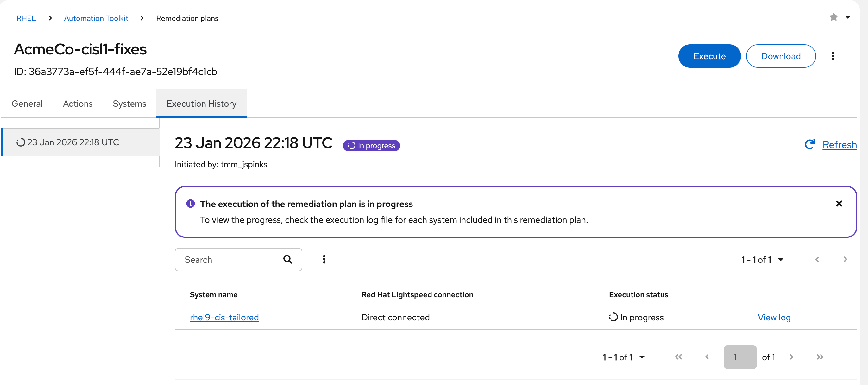Expand bottom 1 - 1 of 1 dropdown
The image size is (868, 385).
624,357
